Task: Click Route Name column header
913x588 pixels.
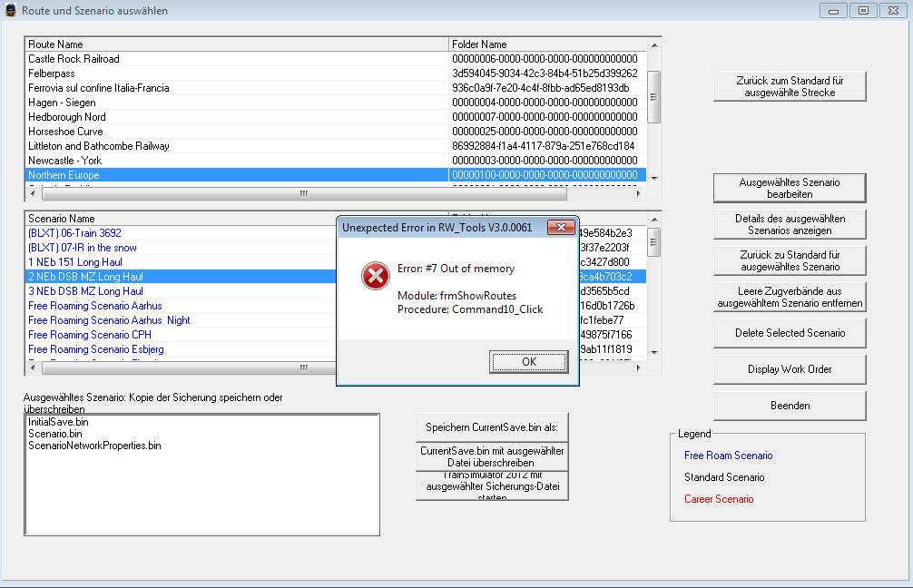Action: (236, 44)
